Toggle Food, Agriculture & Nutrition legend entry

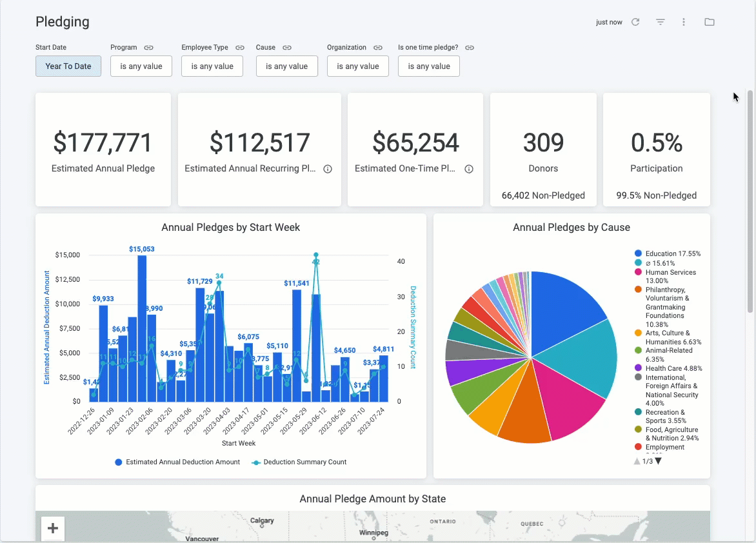[x=667, y=433]
